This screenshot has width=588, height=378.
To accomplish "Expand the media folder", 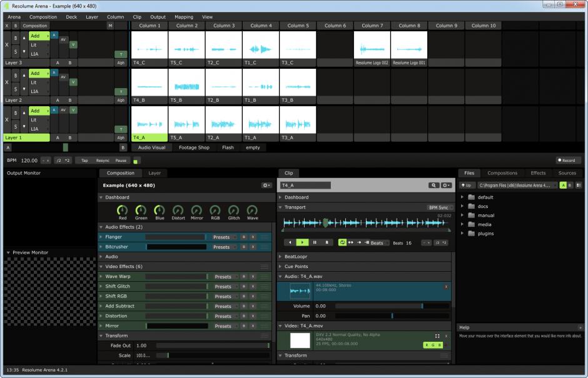I will click(x=462, y=224).
